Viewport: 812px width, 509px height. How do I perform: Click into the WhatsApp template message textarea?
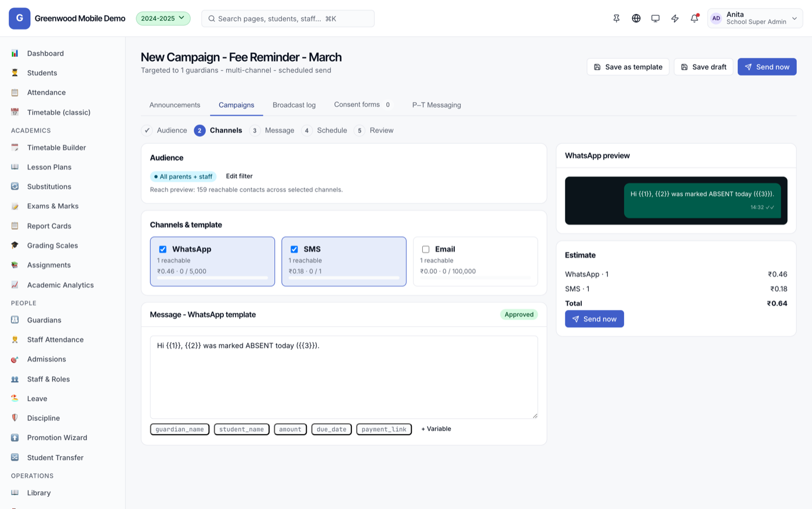[344, 377]
